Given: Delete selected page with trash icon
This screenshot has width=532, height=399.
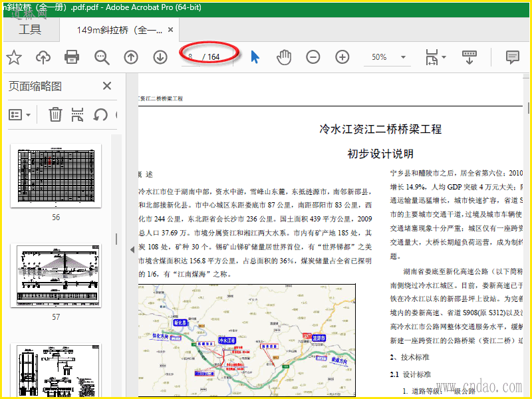Looking at the screenshot, I should [55, 115].
